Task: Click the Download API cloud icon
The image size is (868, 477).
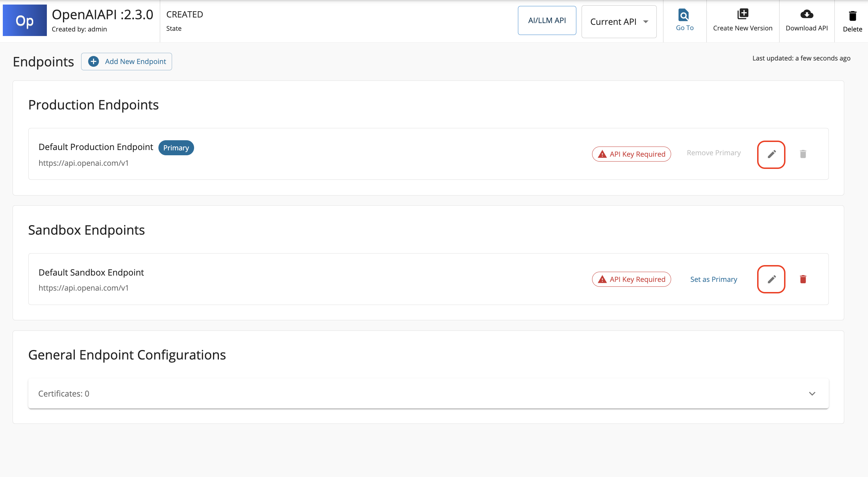Action: pyautogui.click(x=806, y=14)
